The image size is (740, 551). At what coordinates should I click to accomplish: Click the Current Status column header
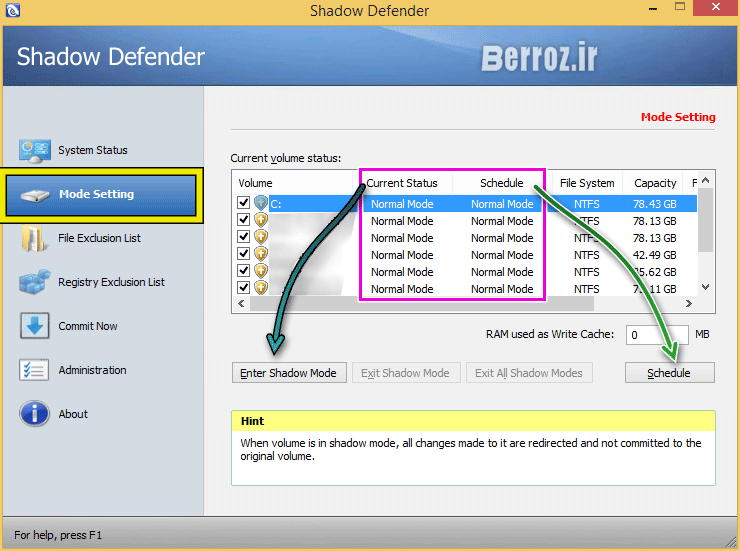click(402, 183)
